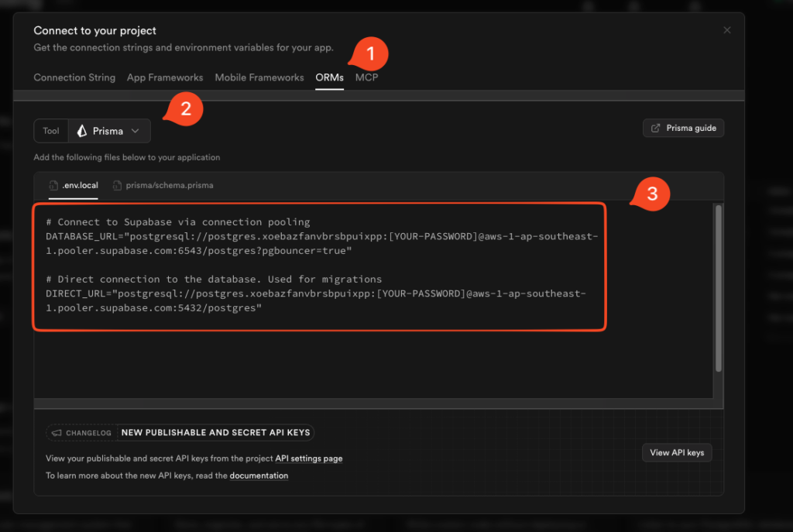Switch to the prisma/schema.prisma file tab
Viewport: 793px width, 532px height.
coord(170,186)
